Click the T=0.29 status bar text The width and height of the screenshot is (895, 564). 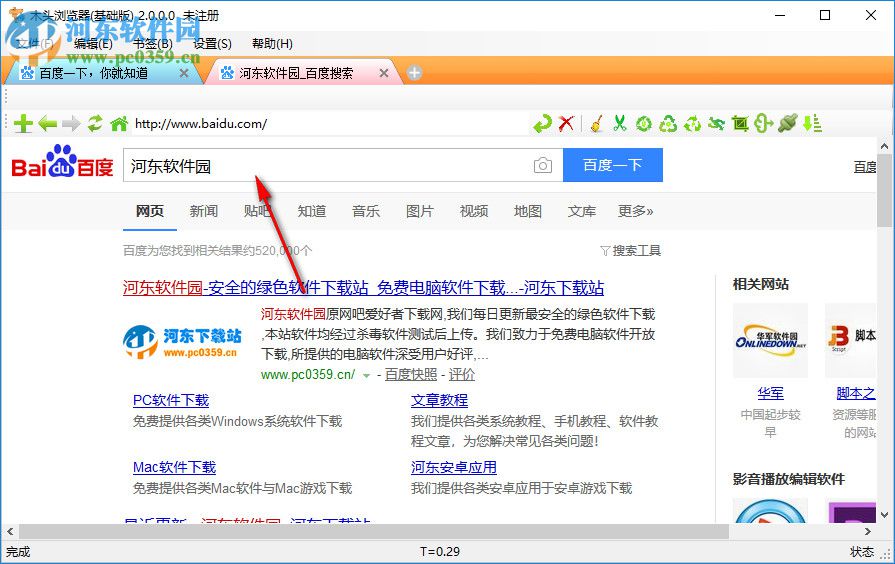pos(440,551)
